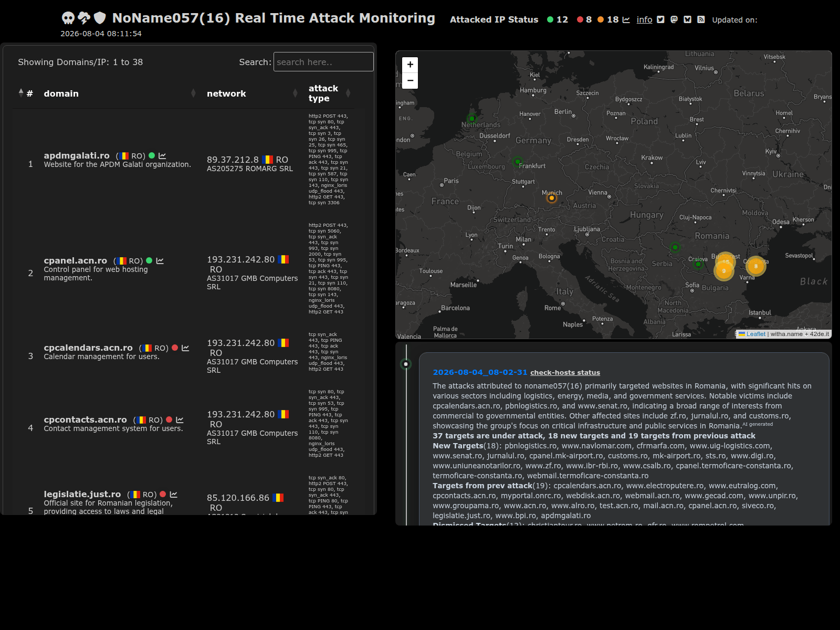840x630 pixels.
Task: Click IP 193.231.242.80 in cpanel.acn.ro row
Action: pyautogui.click(x=240, y=259)
